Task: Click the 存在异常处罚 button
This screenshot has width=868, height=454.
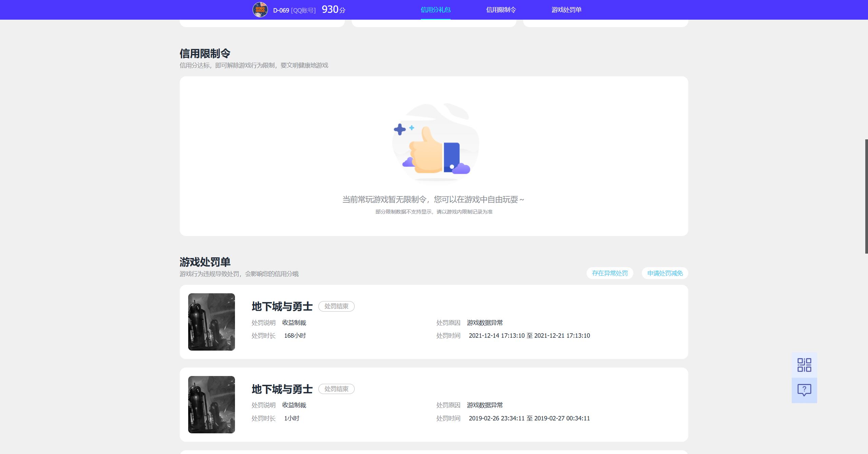Action: [x=610, y=273]
